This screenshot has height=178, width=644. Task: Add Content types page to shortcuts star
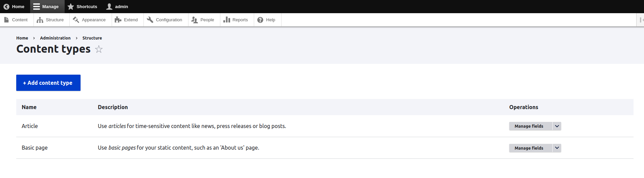point(99,49)
